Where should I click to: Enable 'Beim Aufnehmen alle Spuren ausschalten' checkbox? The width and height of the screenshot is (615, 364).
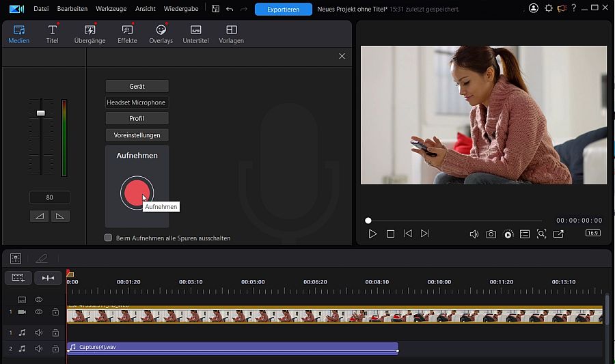[x=108, y=238]
